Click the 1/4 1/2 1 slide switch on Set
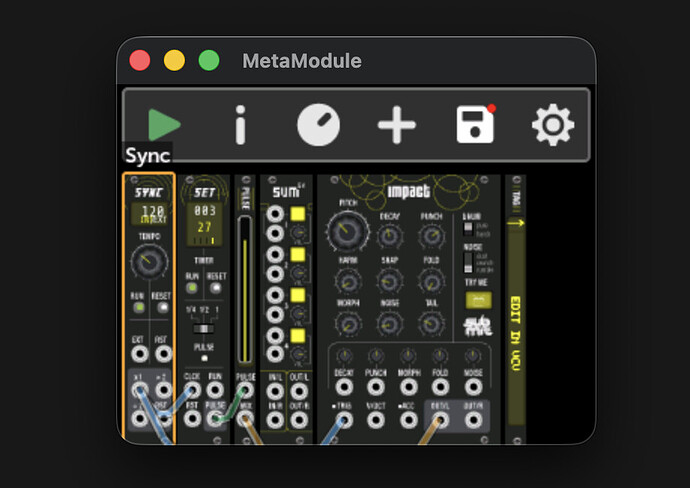 pyautogui.click(x=203, y=329)
